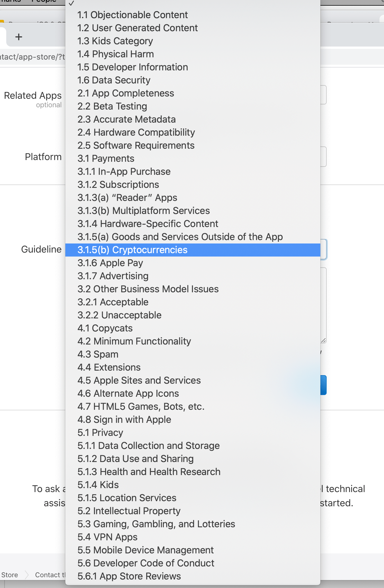The height and width of the screenshot is (588, 384).
Task: Select 4.2 Minimum Functionality guideline
Action: pos(134,341)
